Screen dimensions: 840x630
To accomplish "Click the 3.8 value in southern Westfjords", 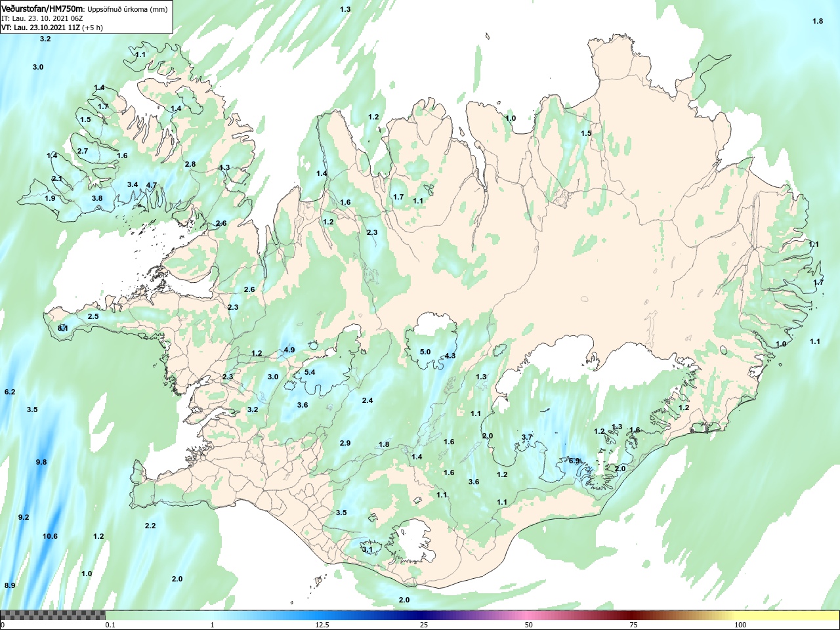I will pos(97,198).
